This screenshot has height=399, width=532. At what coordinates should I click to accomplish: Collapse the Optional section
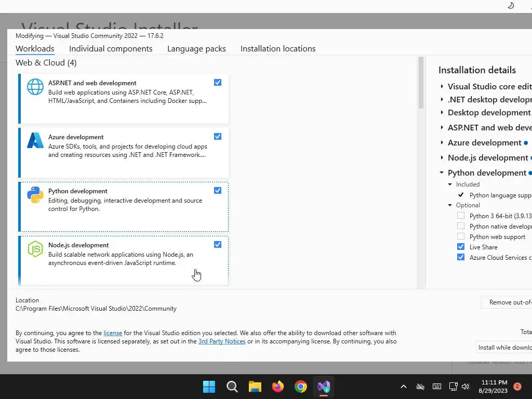click(450, 205)
